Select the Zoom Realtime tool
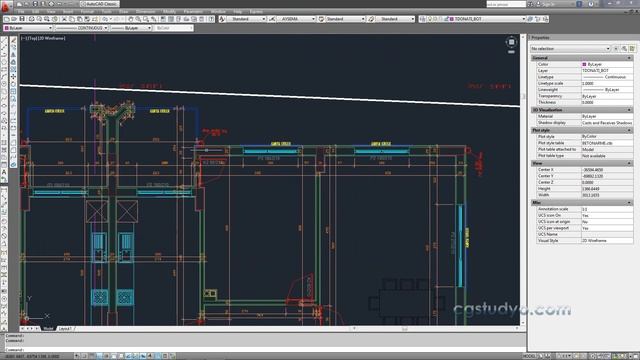This screenshot has height=360, width=640. click(x=138, y=19)
